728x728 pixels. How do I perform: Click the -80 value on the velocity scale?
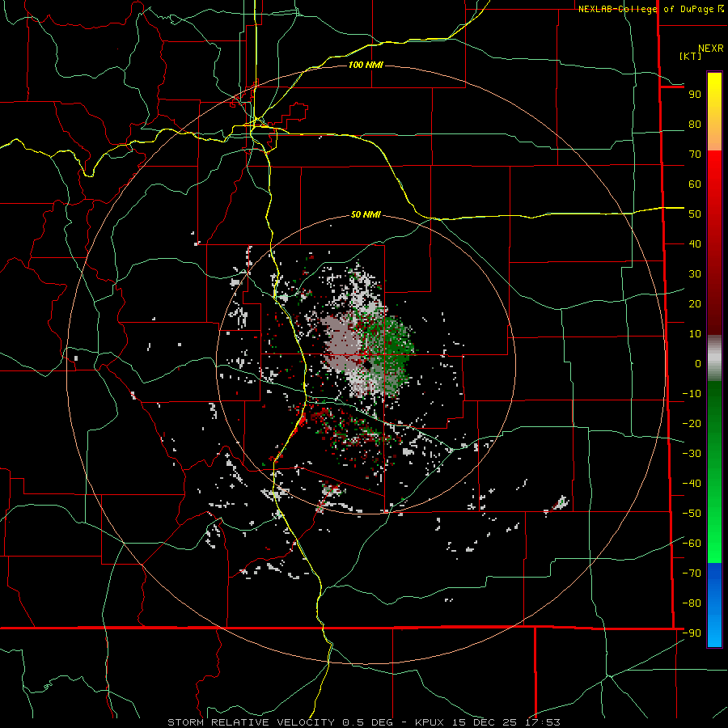[692, 603]
